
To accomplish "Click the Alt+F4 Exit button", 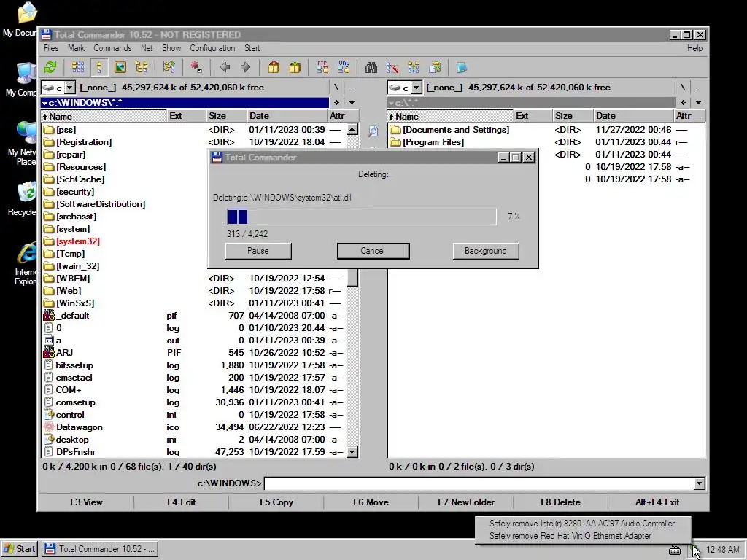I will (x=657, y=502).
